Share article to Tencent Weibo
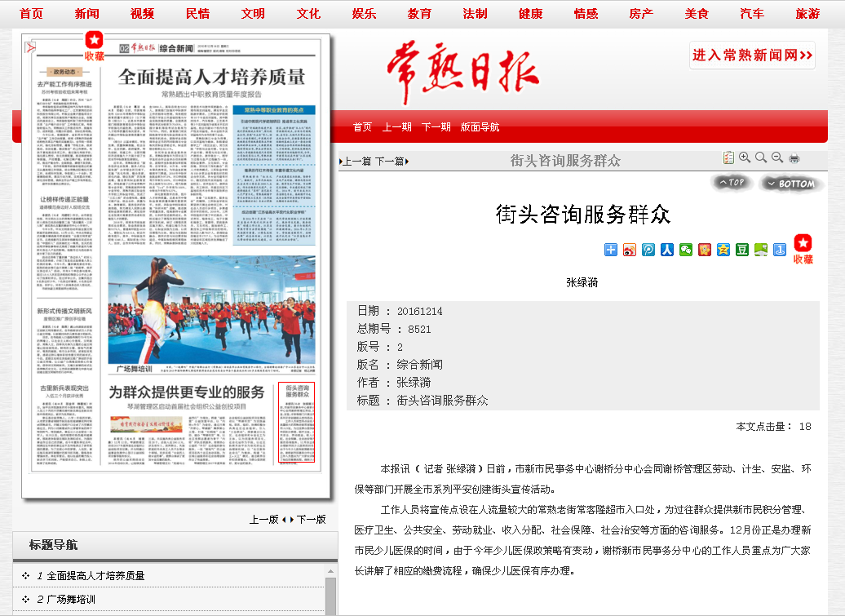The height and width of the screenshot is (616, 845). [648, 250]
